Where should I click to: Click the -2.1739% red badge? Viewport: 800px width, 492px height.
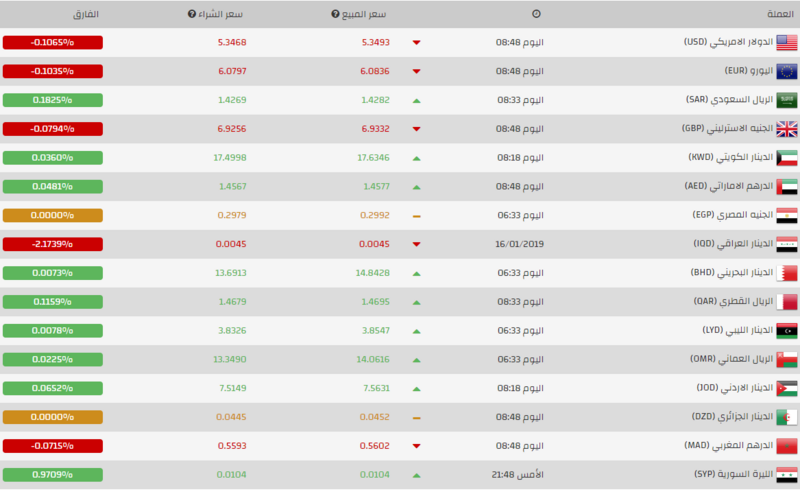point(53,244)
